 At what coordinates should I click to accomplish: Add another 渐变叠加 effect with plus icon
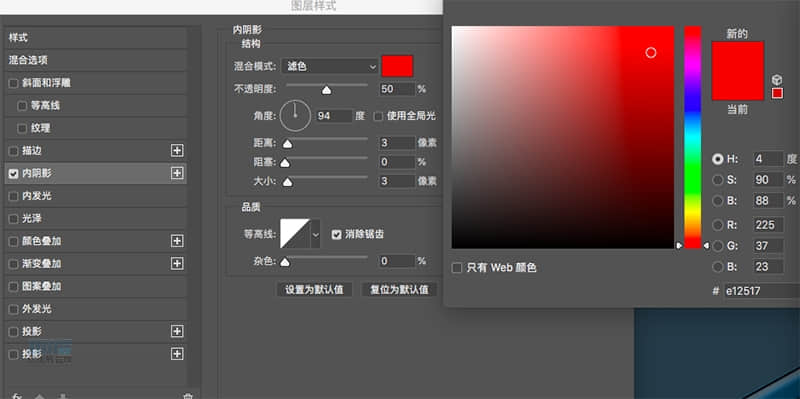[x=177, y=263]
